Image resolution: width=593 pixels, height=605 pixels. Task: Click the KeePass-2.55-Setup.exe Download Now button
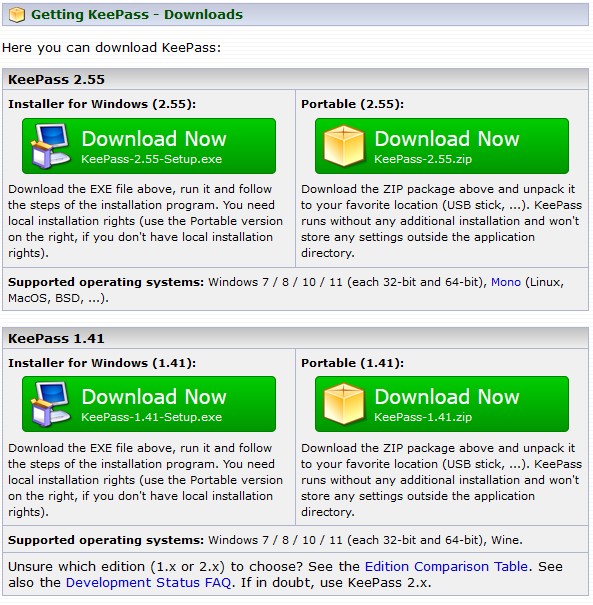(149, 146)
